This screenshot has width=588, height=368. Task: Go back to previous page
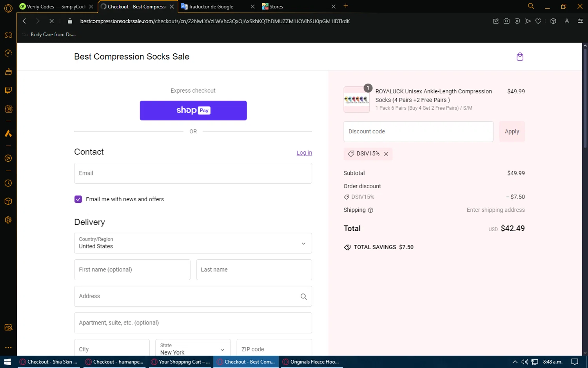[x=24, y=21]
